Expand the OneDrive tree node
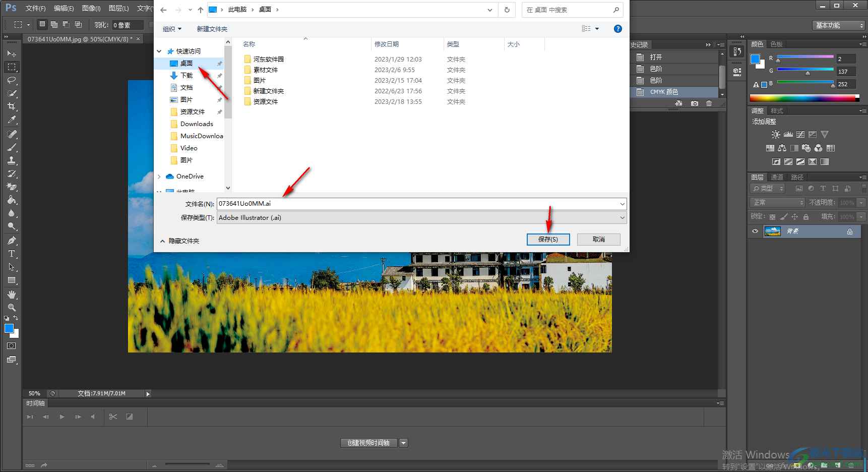The width and height of the screenshot is (868, 472). pos(159,176)
